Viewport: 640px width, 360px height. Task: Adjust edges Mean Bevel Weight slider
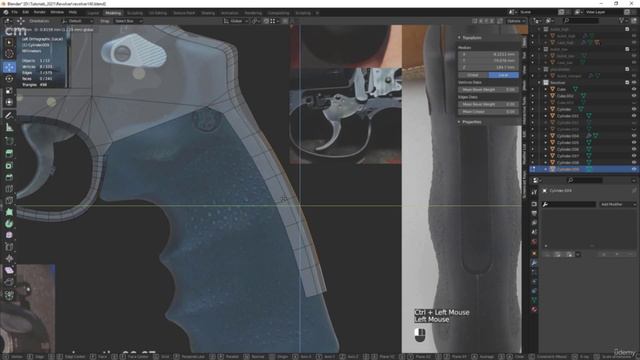(x=489, y=104)
